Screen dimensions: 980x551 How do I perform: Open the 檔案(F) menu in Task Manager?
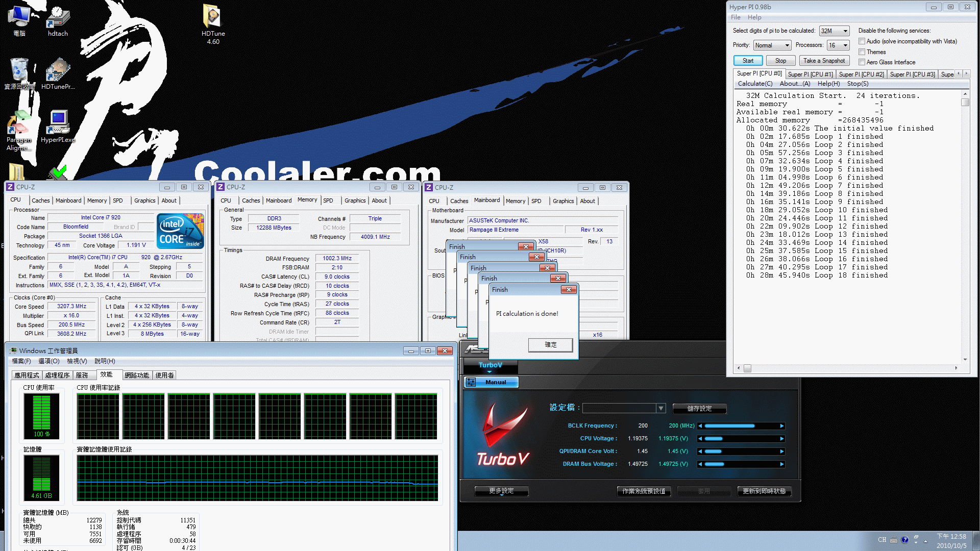21,361
